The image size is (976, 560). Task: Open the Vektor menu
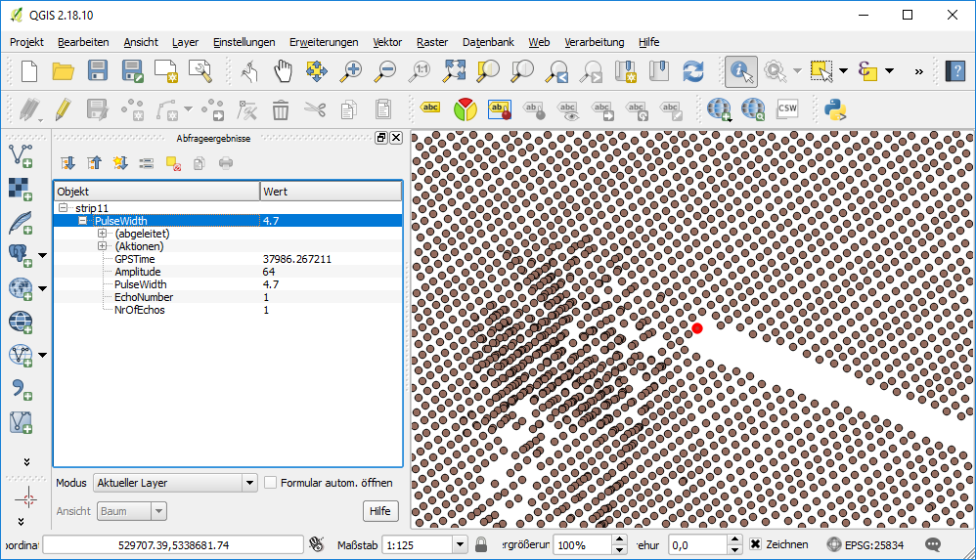[387, 42]
